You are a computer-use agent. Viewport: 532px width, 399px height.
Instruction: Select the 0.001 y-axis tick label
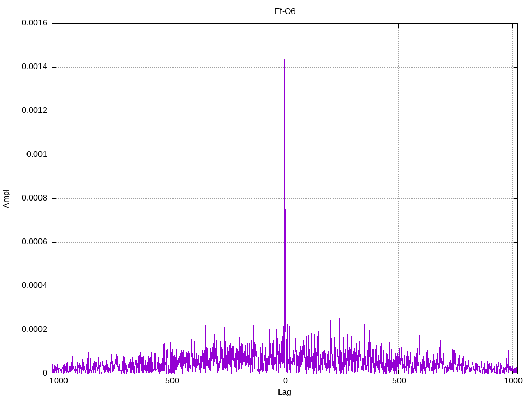click(37, 155)
